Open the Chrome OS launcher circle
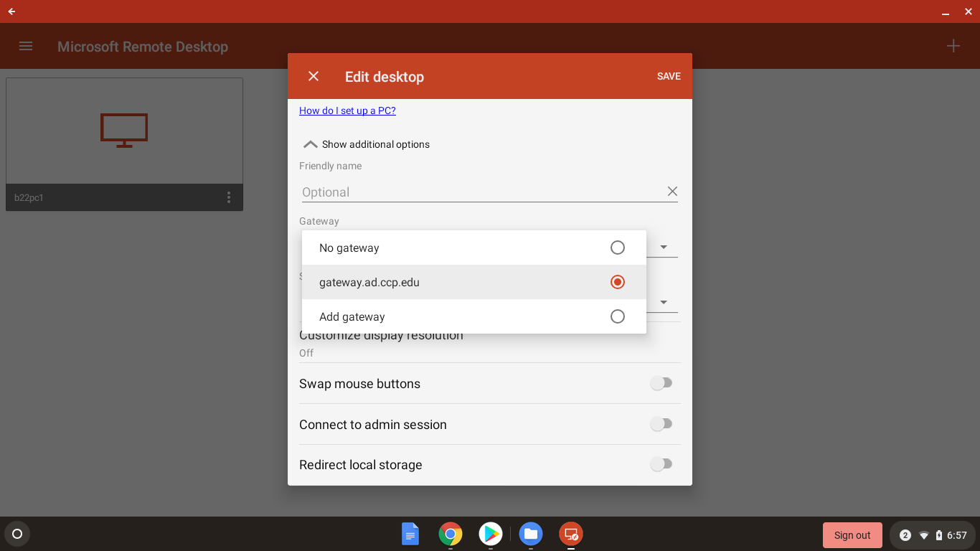 click(x=17, y=534)
